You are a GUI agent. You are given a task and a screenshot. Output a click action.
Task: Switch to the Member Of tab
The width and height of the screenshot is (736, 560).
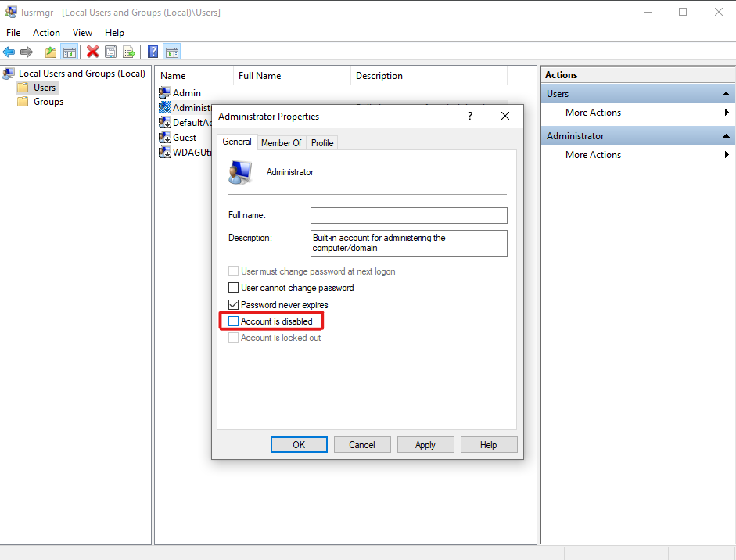[281, 142]
